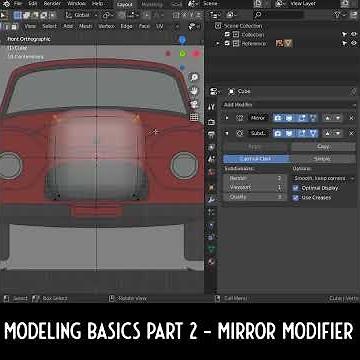
Task: Toggle the camera view viewport icon
Action: coord(194,104)
